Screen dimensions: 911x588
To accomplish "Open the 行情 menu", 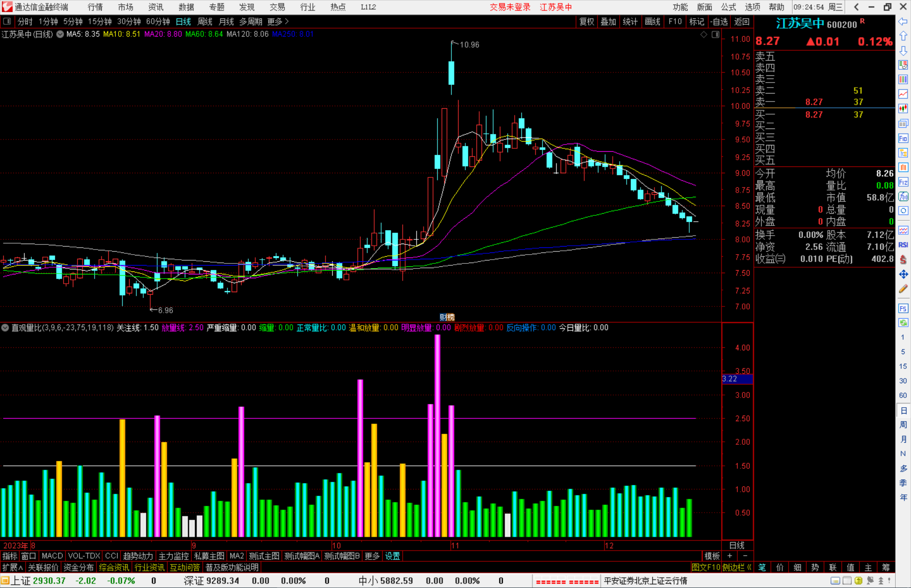I will tap(95, 7).
